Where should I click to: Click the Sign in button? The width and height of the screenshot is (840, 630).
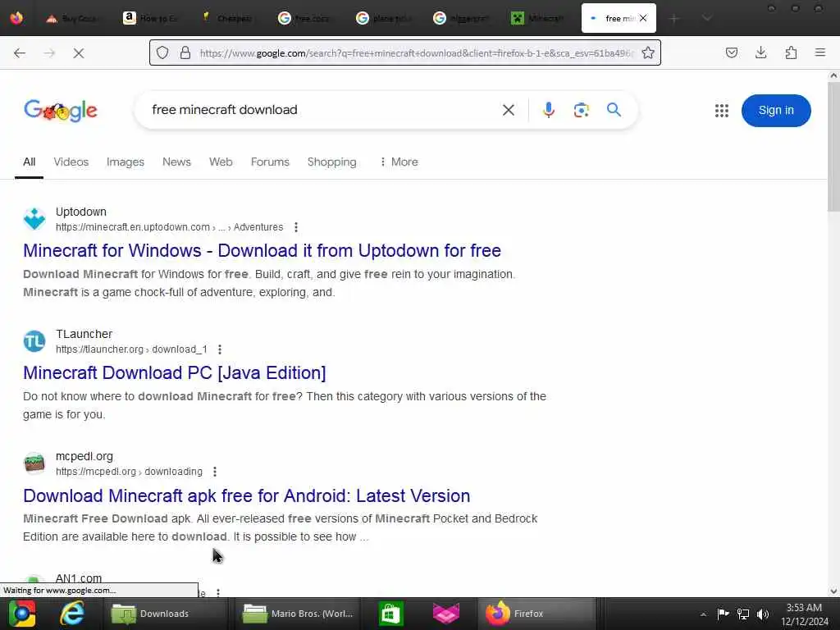pos(776,111)
